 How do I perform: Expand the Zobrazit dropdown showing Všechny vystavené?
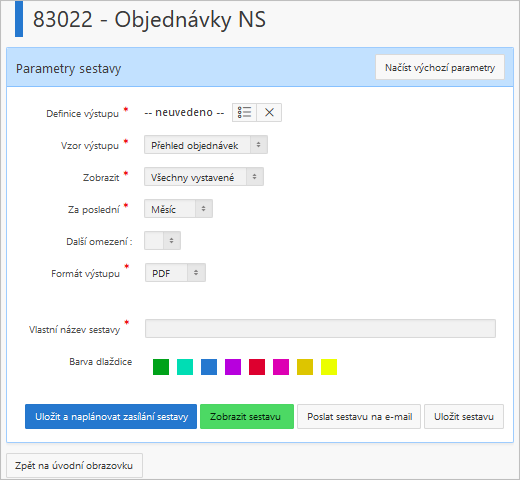point(204,177)
